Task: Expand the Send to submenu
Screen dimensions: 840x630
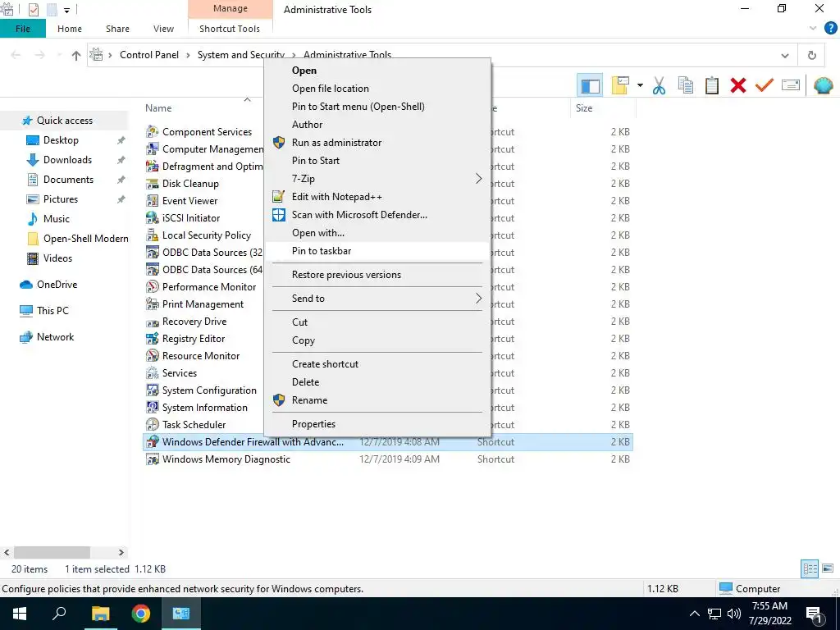Action: [x=377, y=299]
